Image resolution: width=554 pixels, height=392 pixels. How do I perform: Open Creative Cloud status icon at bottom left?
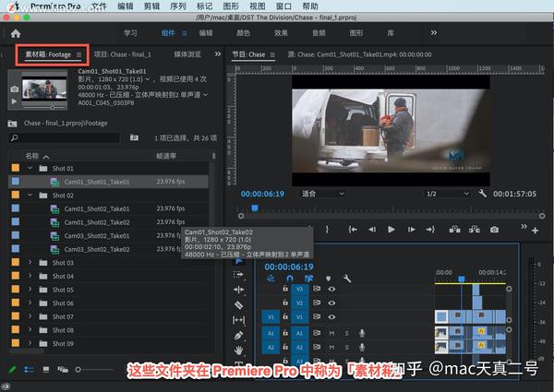6,386
